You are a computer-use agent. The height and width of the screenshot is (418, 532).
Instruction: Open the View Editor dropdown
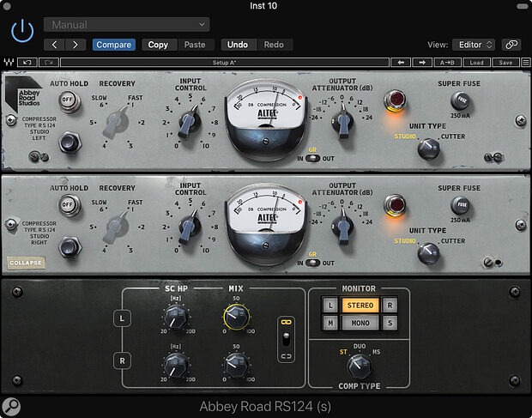474,45
